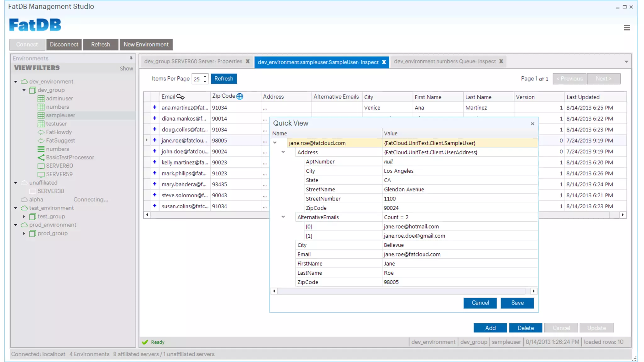Close the Quick View panel
Screen dimensions: 644x362
click(x=532, y=123)
